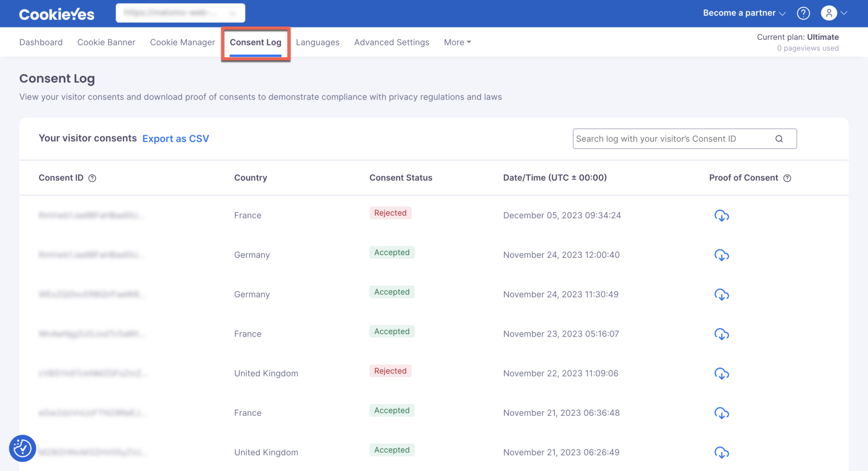Click the CookieYes logo

point(56,14)
